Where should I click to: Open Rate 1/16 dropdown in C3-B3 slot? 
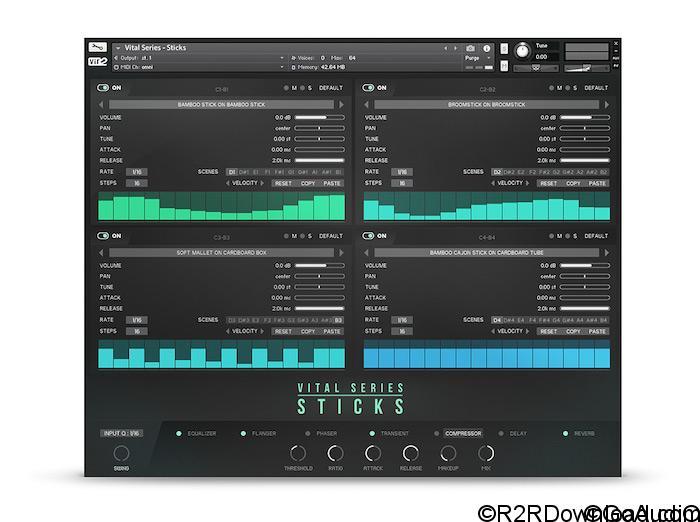click(137, 320)
